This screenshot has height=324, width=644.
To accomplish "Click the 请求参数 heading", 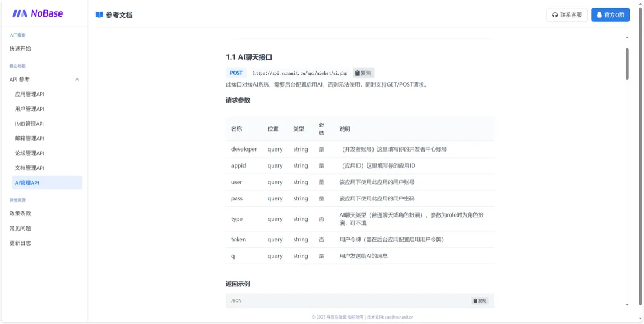I will (x=238, y=100).
